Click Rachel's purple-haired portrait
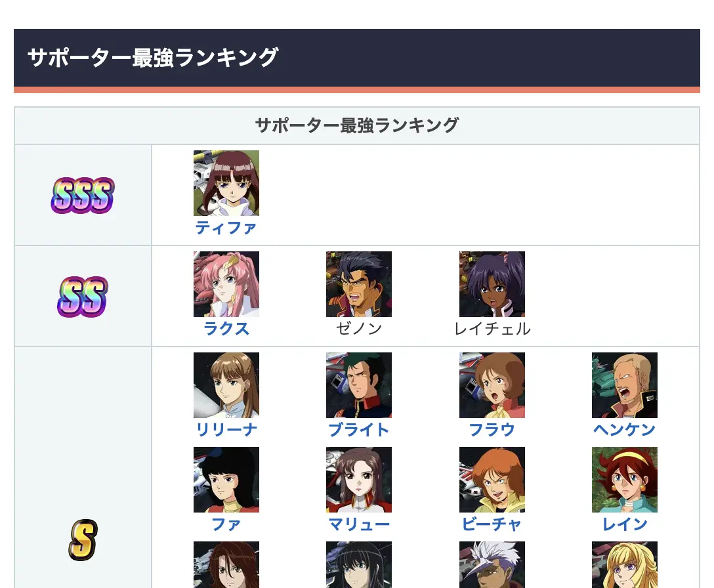This screenshot has width=714, height=588. (x=492, y=284)
